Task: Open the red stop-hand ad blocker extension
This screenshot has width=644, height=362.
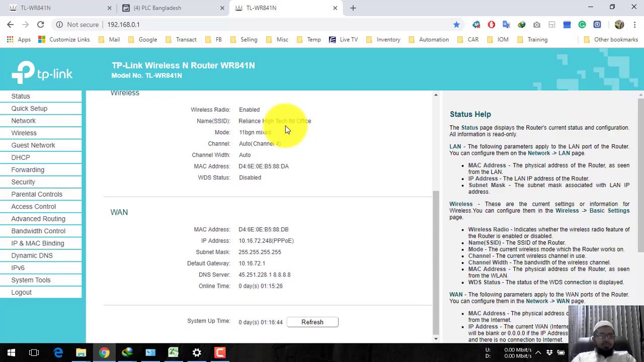Action: 492,24
